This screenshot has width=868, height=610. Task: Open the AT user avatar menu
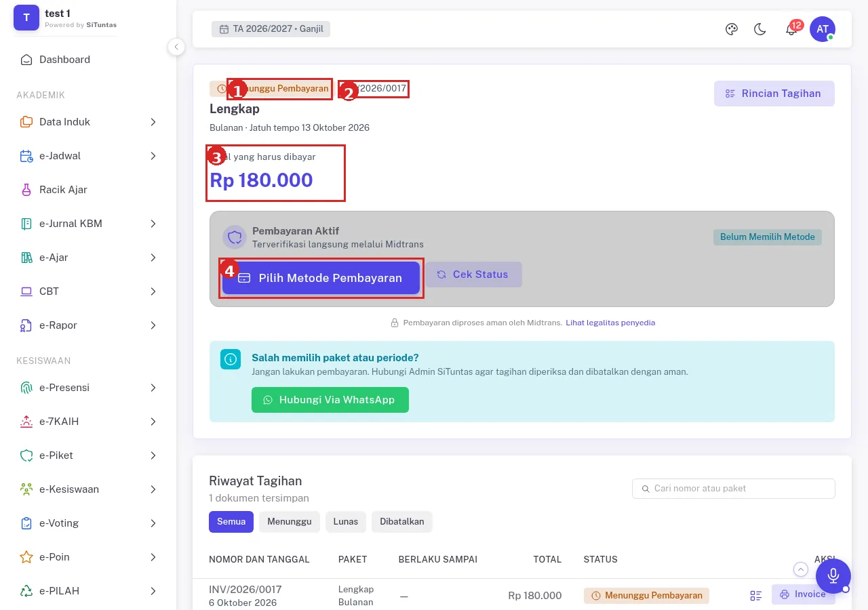pos(823,29)
